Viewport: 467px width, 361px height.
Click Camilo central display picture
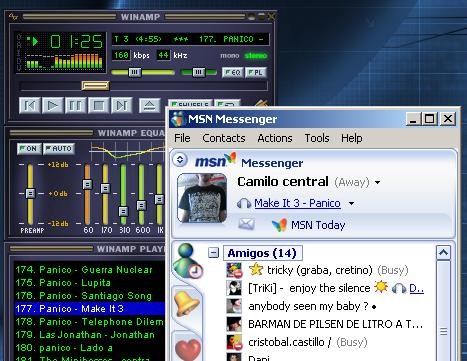[202, 198]
